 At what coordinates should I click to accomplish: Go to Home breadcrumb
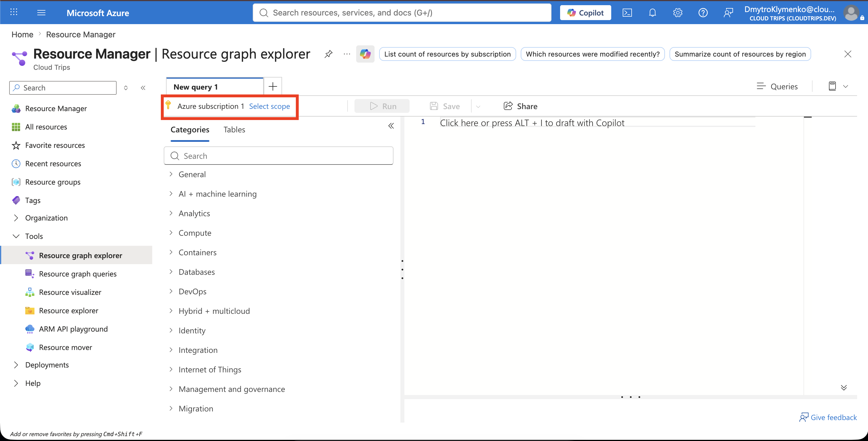coord(22,34)
